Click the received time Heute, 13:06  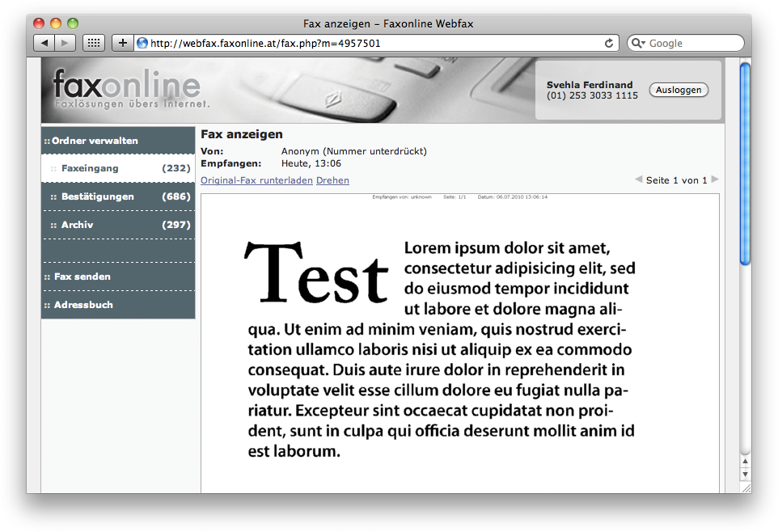coord(311,163)
